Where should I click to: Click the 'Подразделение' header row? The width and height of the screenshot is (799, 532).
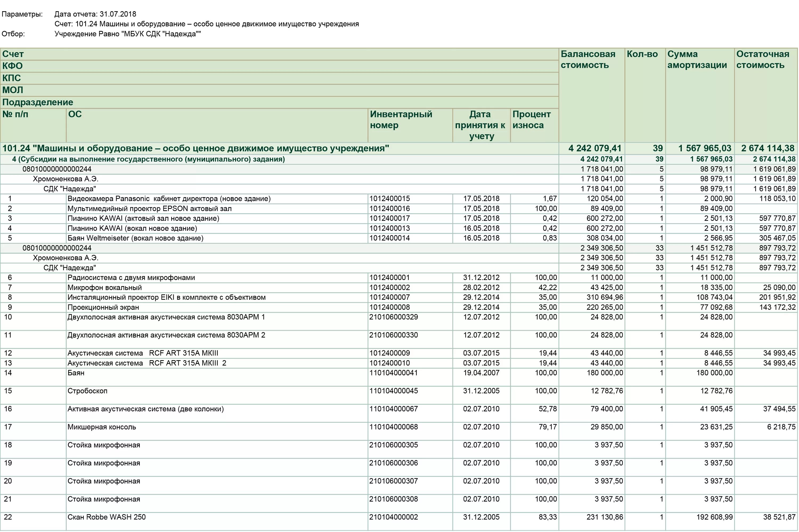click(x=279, y=103)
